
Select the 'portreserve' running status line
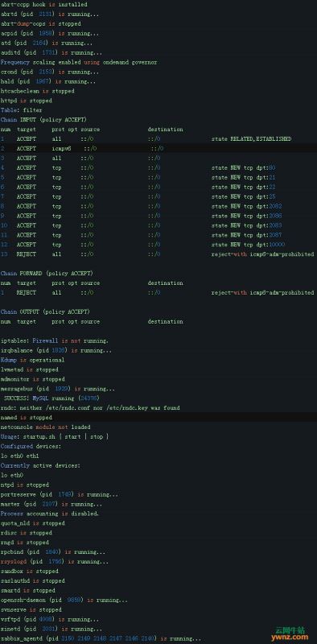coord(60,494)
